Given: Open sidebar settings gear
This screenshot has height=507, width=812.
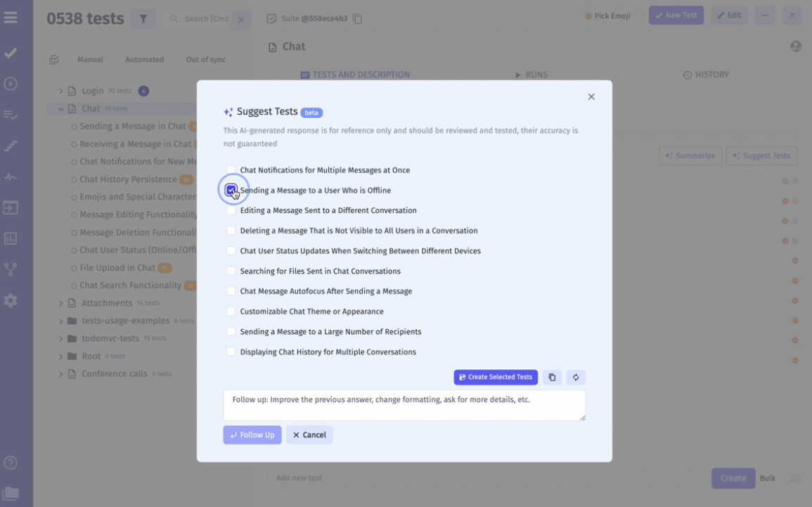Looking at the screenshot, I should pos(11,300).
